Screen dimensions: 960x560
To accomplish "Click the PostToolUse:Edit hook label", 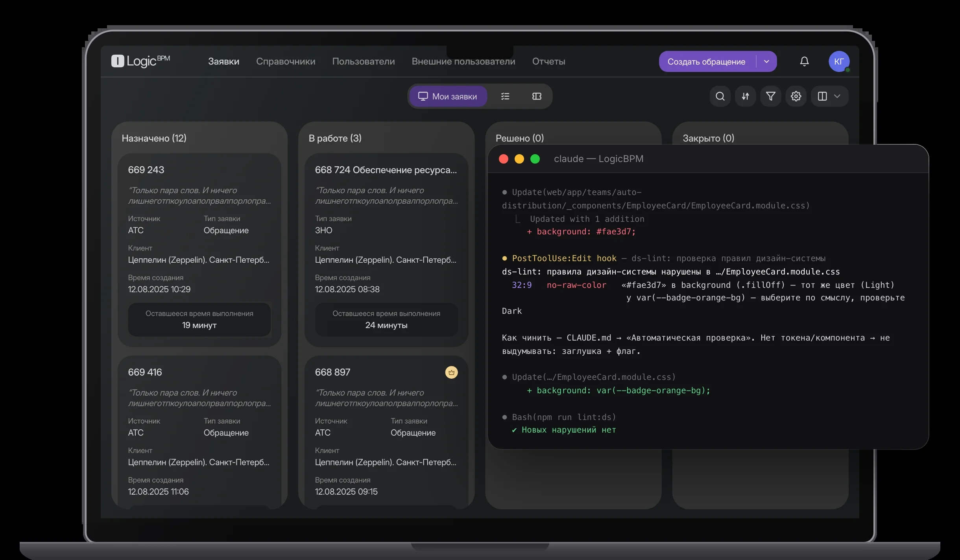I will 564,258.
